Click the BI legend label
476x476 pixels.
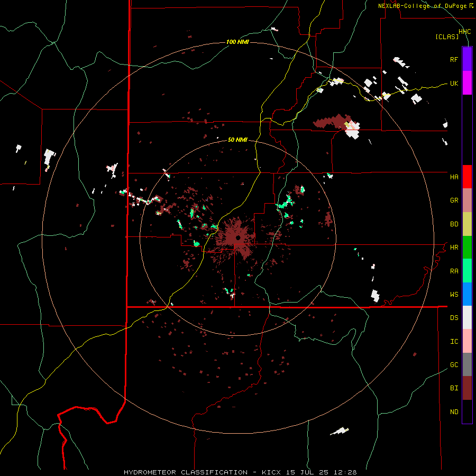454,388
